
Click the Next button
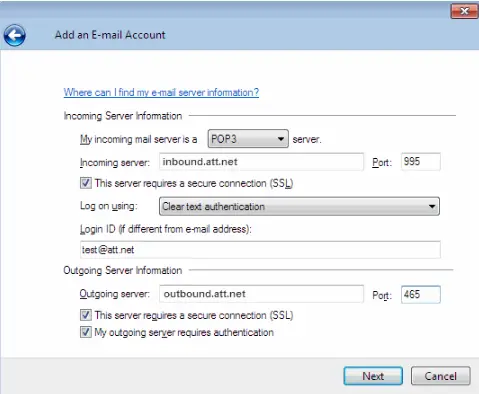pyautogui.click(x=373, y=376)
